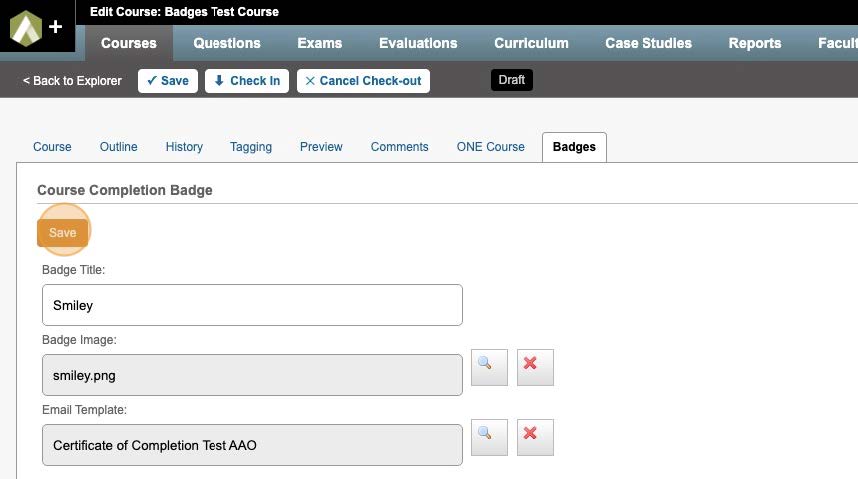858x479 pixels.
Task: Switch to the Outline tab
Action: [x=118, y=147]
